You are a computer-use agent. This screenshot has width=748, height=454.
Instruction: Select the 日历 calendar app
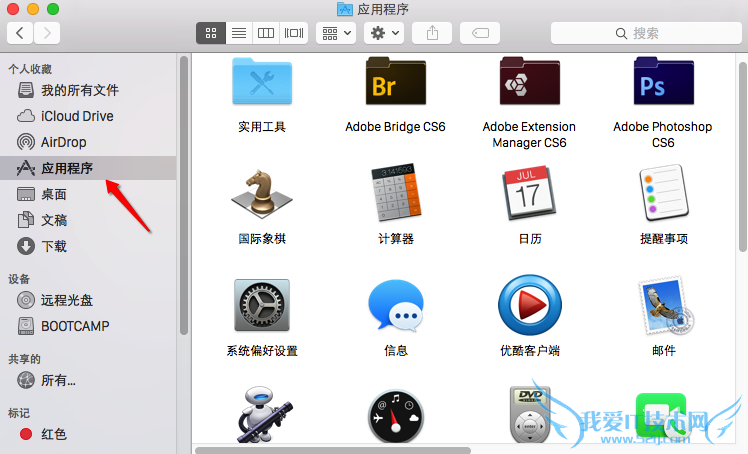point(529,193)
